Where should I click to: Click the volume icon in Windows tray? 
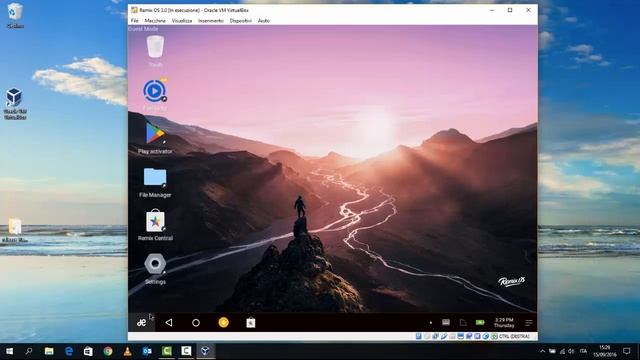click(571, 351)
